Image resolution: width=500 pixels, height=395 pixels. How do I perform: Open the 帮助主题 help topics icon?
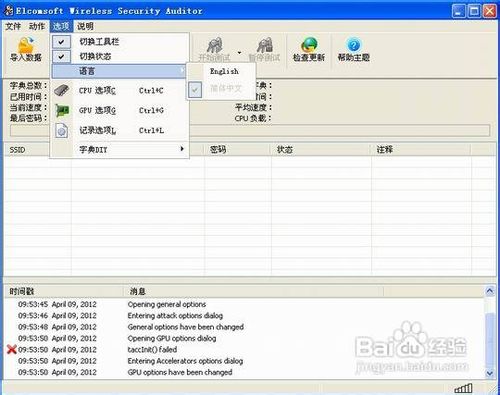pos(354,45)
